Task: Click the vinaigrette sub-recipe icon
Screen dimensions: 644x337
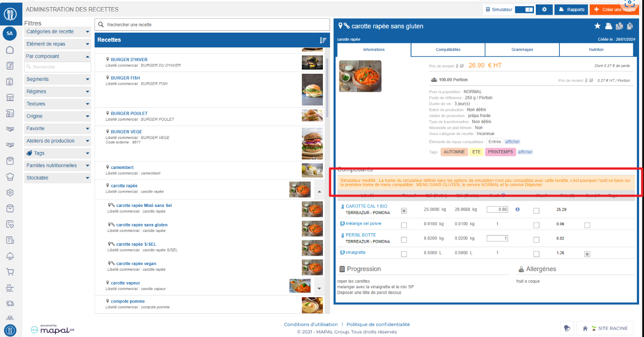Action: coord(342,253)
